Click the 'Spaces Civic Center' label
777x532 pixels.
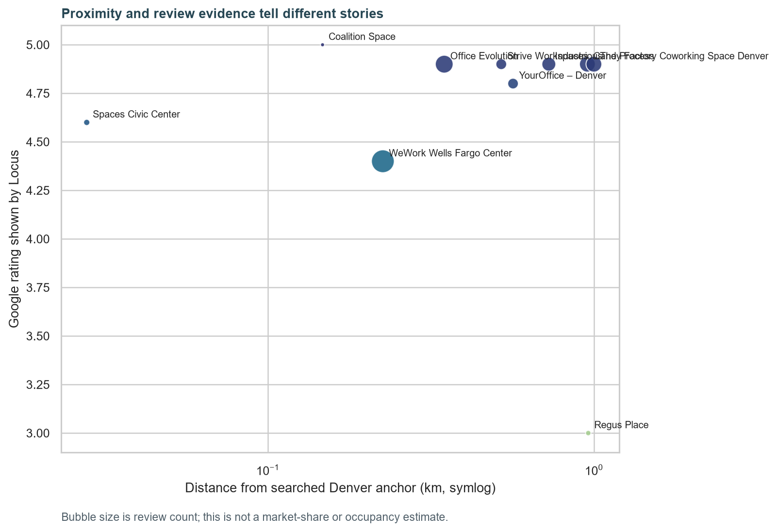click(x=136, y=115)
